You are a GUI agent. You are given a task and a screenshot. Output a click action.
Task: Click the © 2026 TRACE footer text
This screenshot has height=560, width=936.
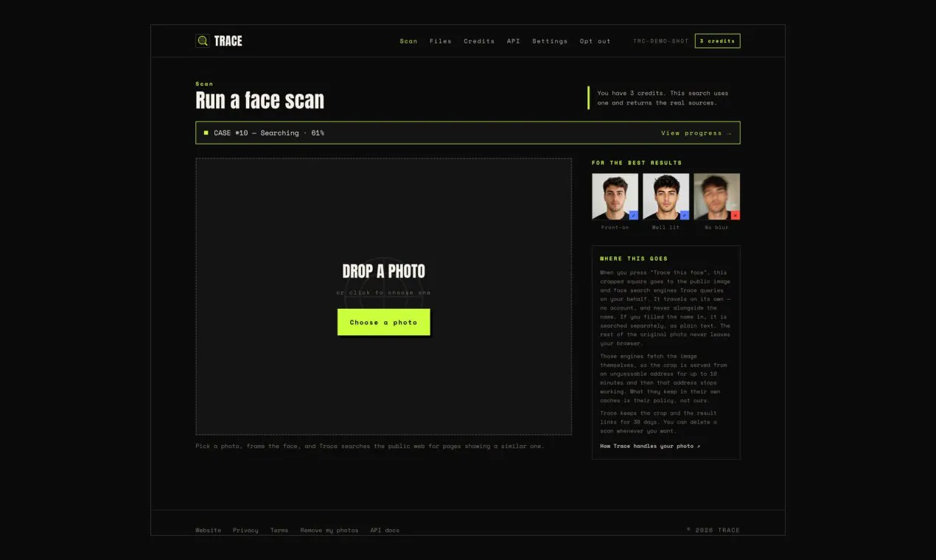pyautogui.click(x=713, y=530)
